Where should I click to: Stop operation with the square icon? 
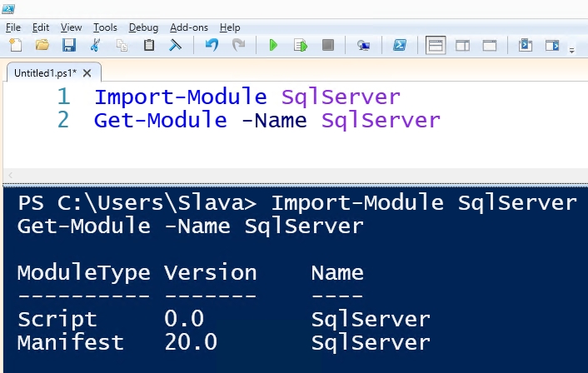point(328,45)
